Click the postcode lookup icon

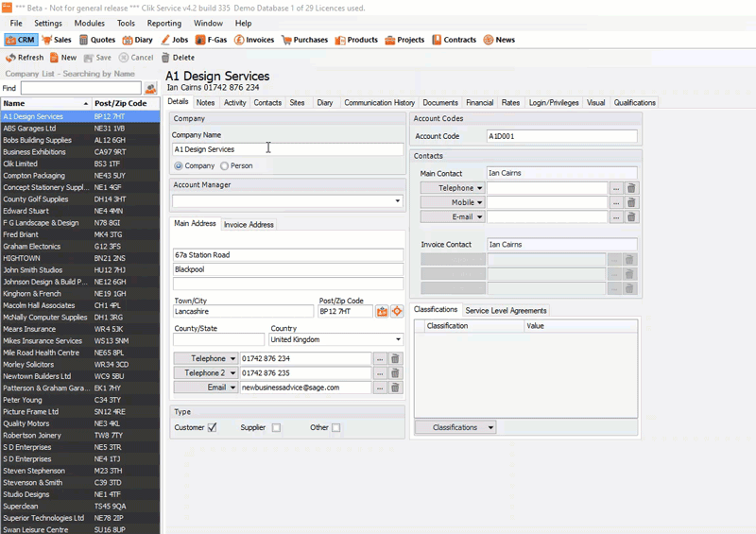pyautogui.click(x=382, y=312)
